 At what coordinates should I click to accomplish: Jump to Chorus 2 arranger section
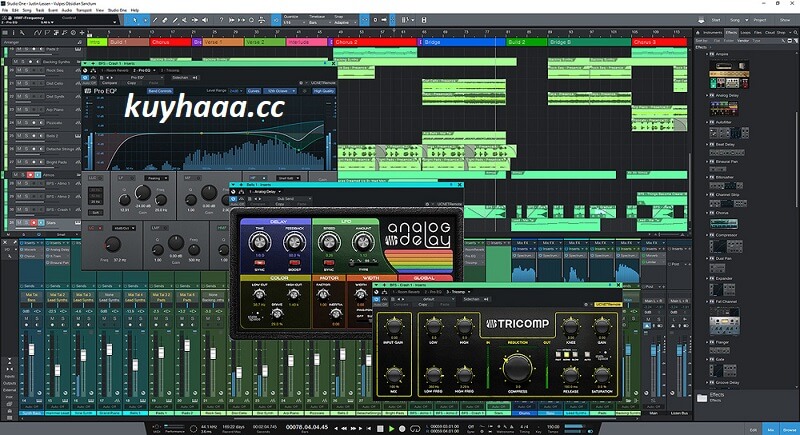(375, 42)
